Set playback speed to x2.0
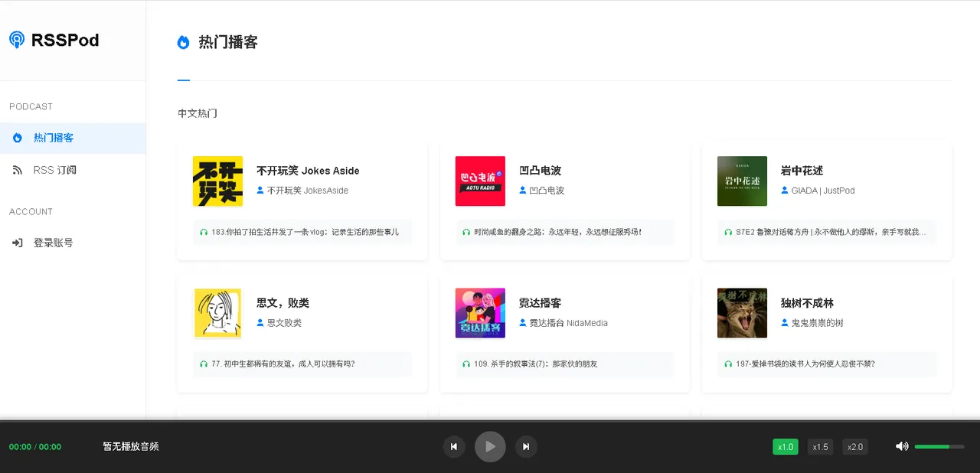This screenshot has height=473, width=980. click(855, 447)
